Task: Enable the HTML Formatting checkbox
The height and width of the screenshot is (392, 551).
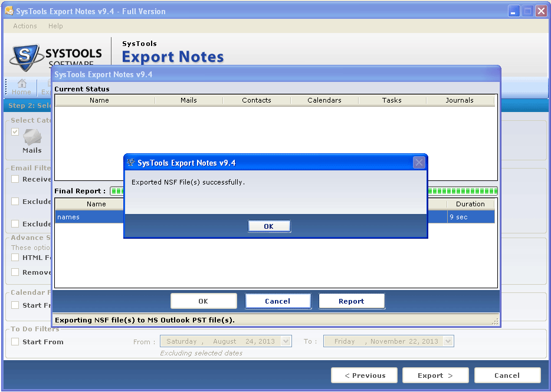Action: click(x=15, y=258)
